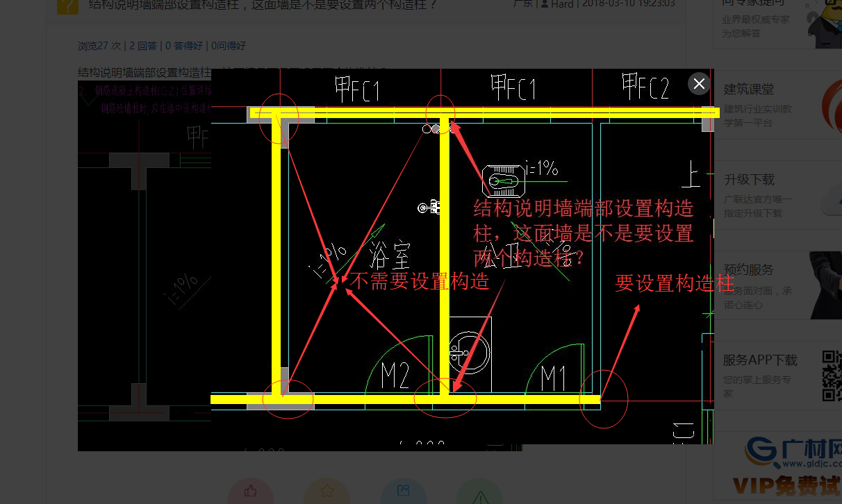Click the 0问得好 count
Image resolution: width=842 pixels, height=504 pixels.
coord(229,45)
